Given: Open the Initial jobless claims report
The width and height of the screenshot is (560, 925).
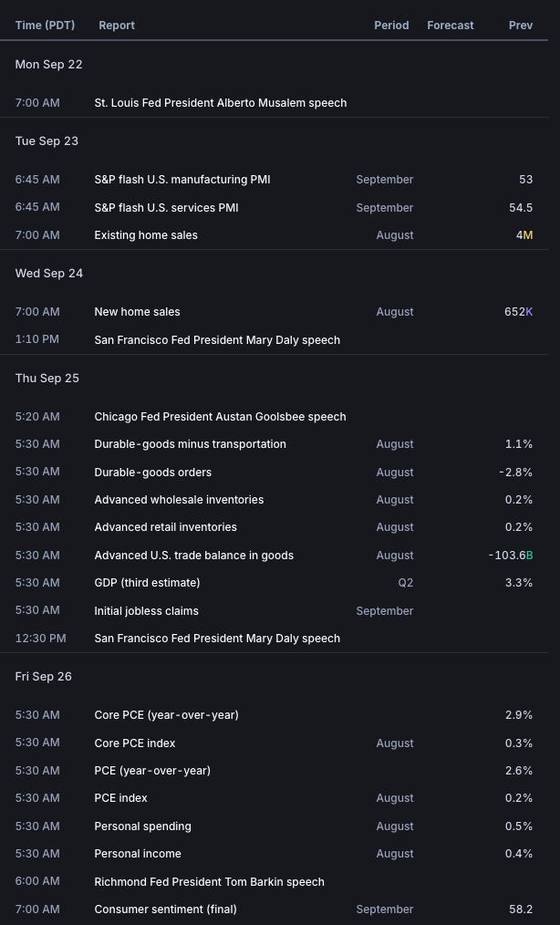Looking at the screenshot, I should pyautogui.click(x=146, y=611).
